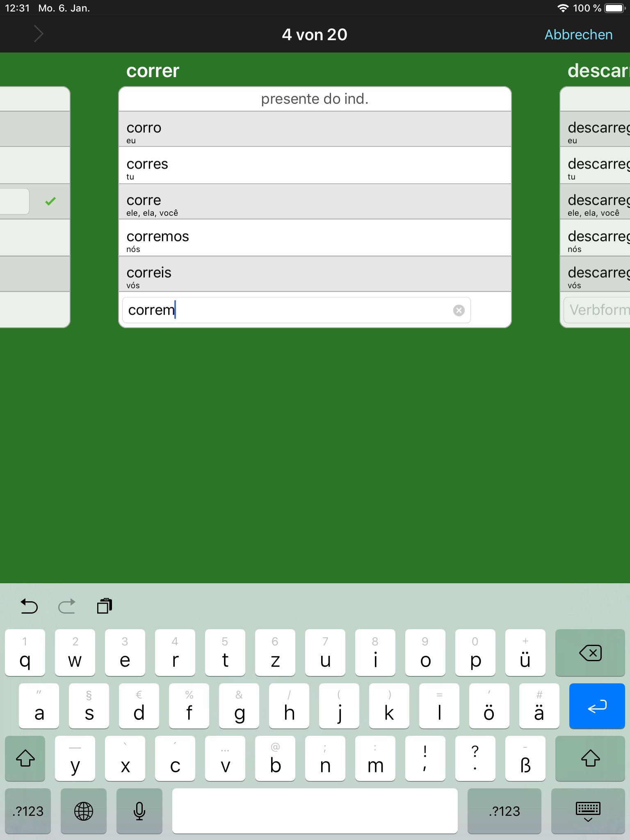Tap the right shift key
Screen dimensions: 630x840
[590, 758]
